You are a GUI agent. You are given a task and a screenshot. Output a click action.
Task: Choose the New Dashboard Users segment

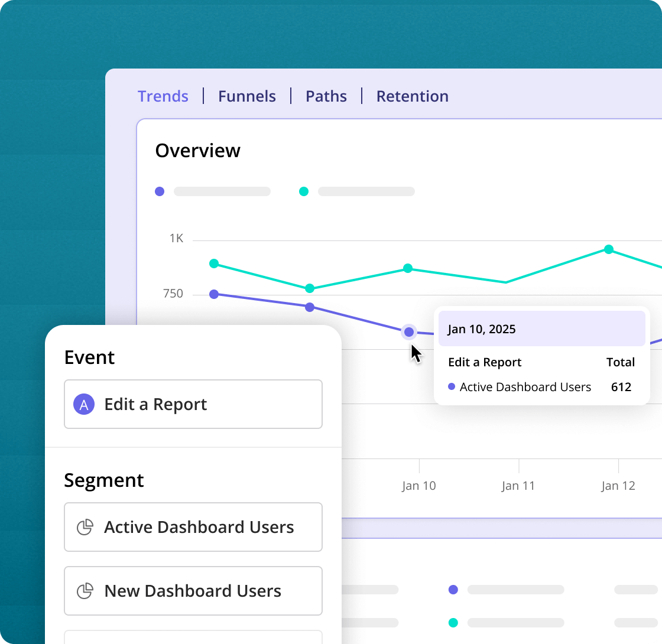193,591
